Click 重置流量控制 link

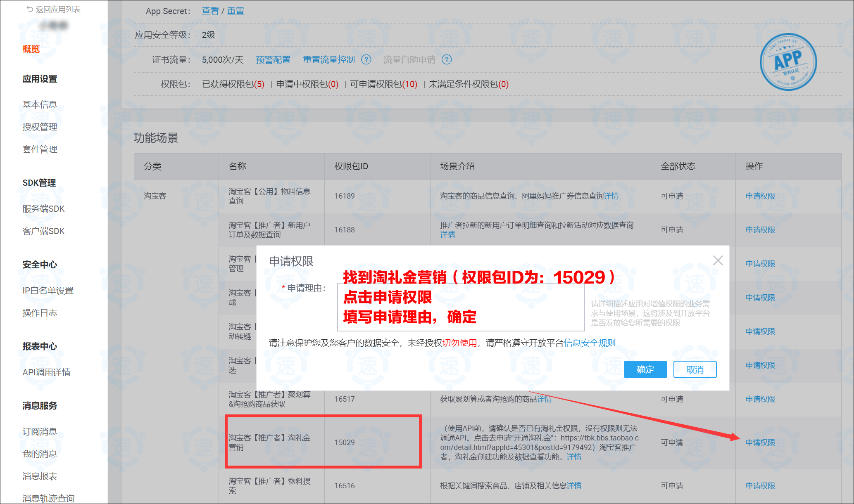pos(329,60)
